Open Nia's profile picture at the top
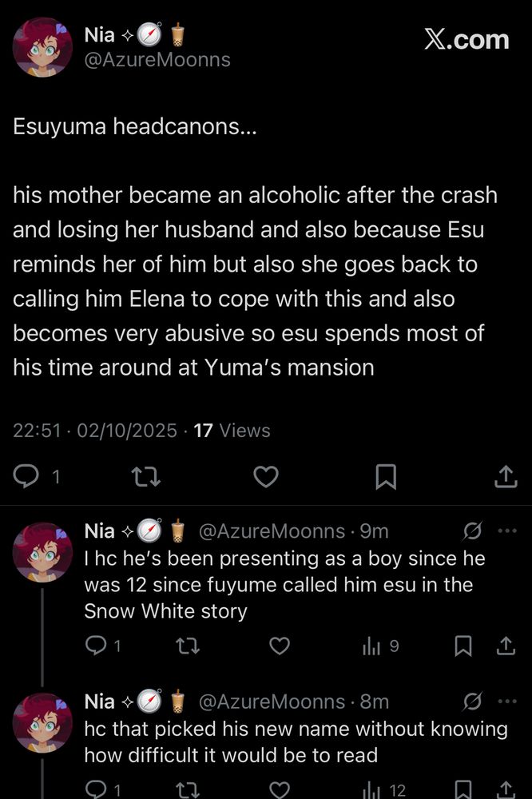 (x=43, y=47)
